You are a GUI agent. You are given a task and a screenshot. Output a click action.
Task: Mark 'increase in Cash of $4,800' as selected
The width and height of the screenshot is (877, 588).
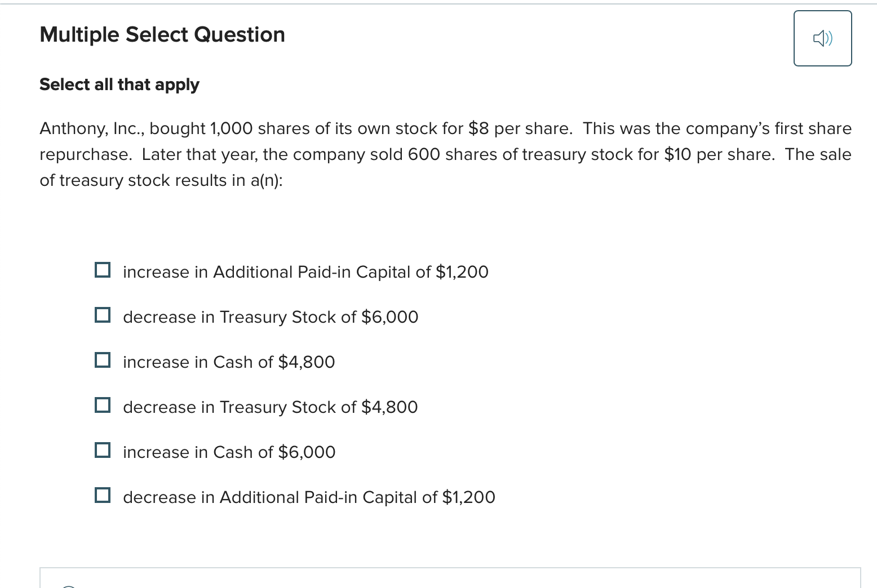[x=103, y=359]
